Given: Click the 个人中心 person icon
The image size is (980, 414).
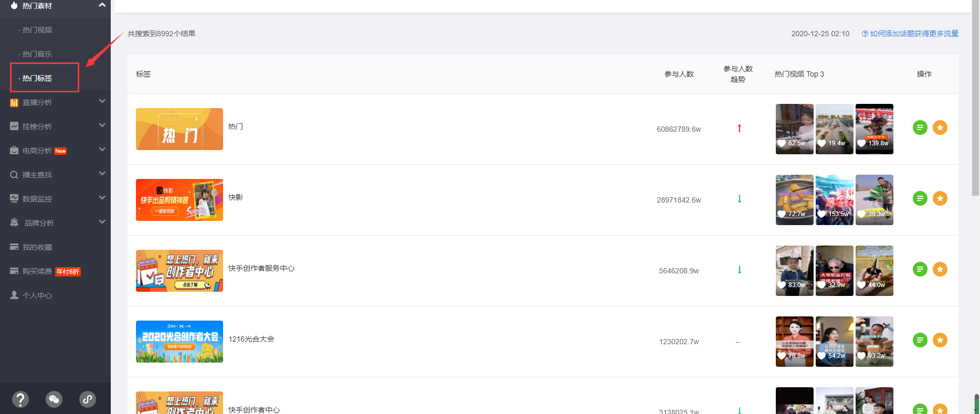Looking at the screenshot, I should 14,295.
